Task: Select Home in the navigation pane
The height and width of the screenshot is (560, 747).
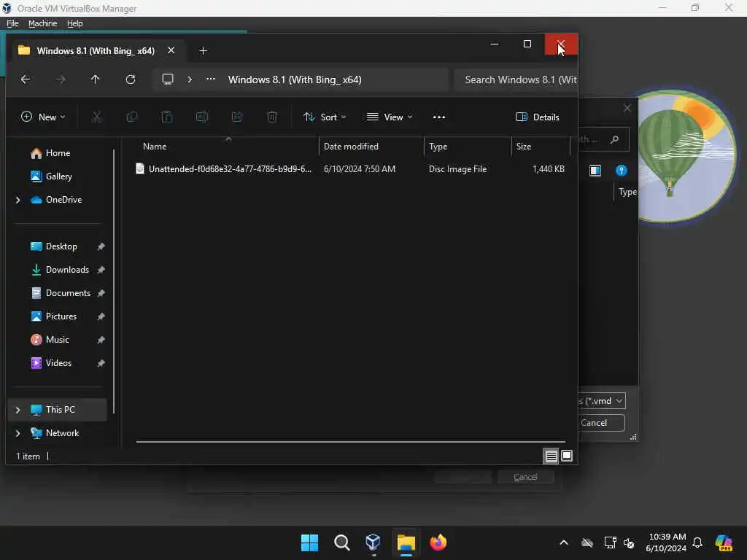Action: point(58,153)
